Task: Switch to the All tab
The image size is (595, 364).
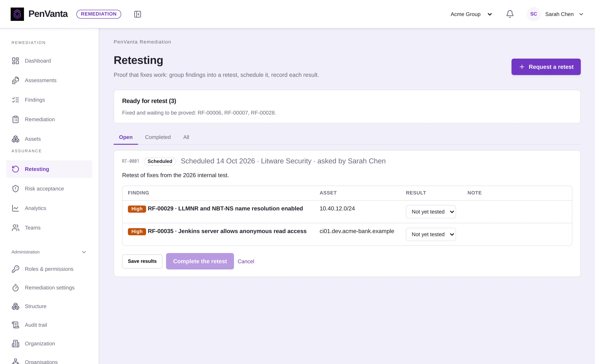Action: tap(186, 137)
